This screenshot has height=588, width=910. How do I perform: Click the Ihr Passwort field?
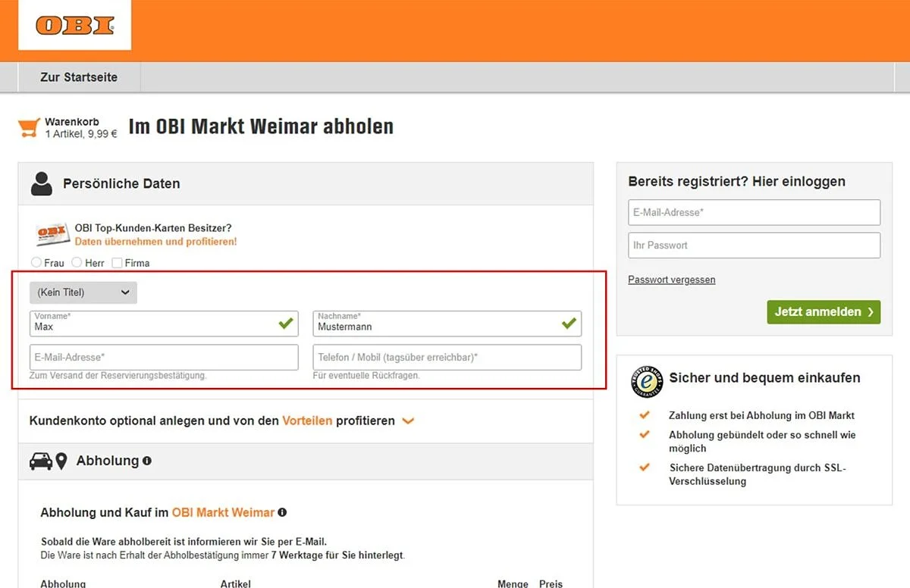click(x=754, y=246)
